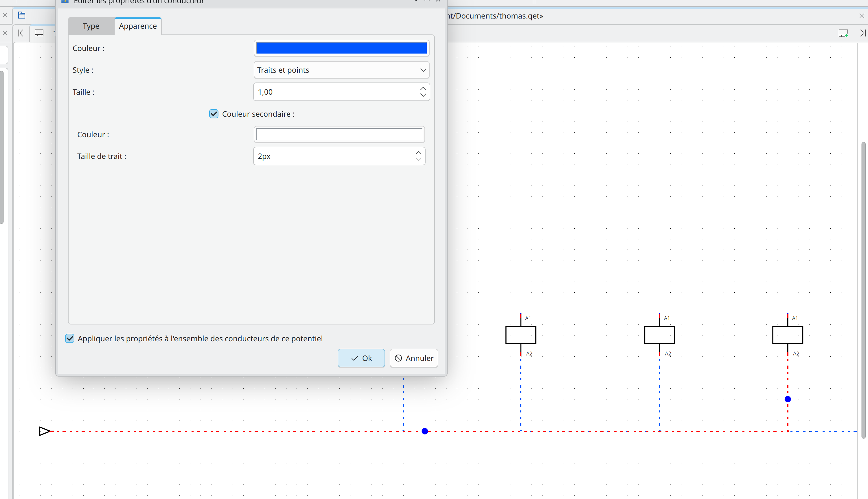Click the blue project window icon

(x=22, y=15)
